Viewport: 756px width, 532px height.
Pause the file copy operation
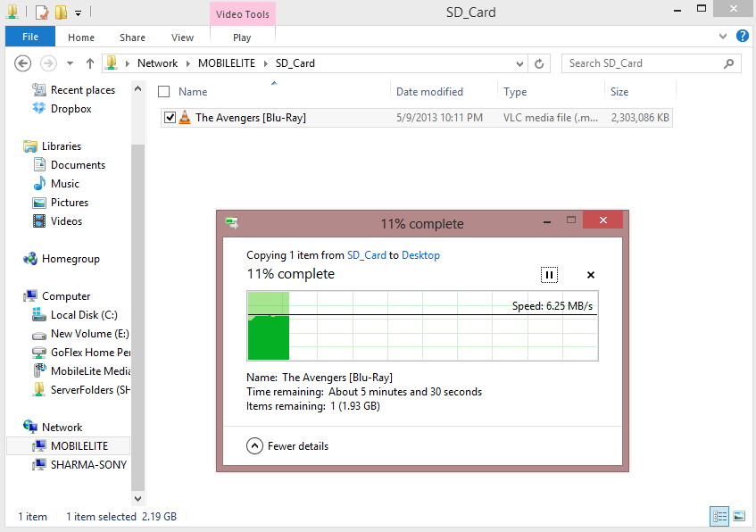pyautogui.click(x=549, y=275)
